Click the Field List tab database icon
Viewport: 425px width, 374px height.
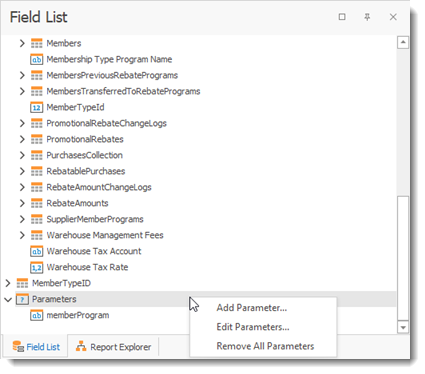(x=18, y=347)
